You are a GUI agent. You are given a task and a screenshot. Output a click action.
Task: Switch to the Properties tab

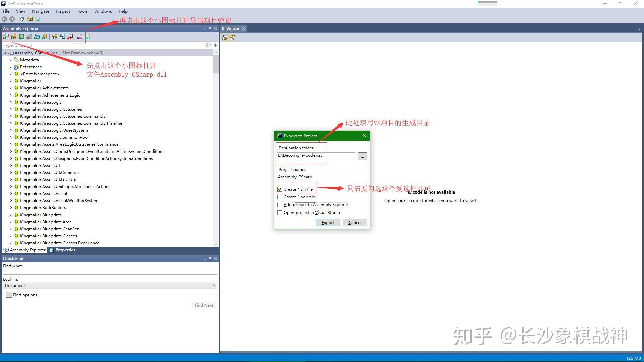pyautogui.click(x=62, y=250)
